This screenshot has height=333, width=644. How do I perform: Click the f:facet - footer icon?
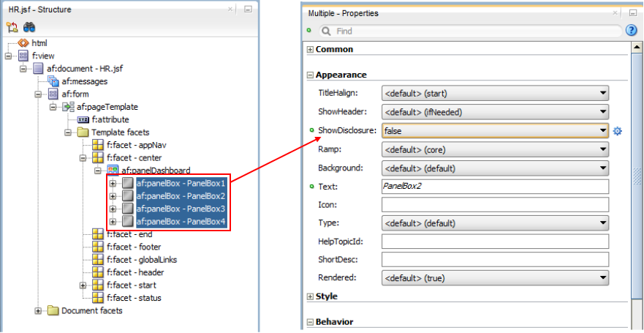click(98, 247)
